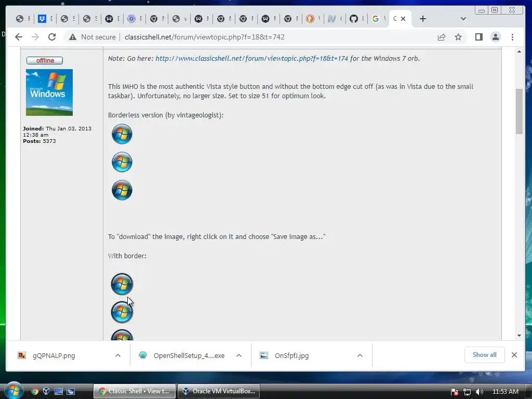Expand options for gQPNALP.png download

(x=118, y=355)
